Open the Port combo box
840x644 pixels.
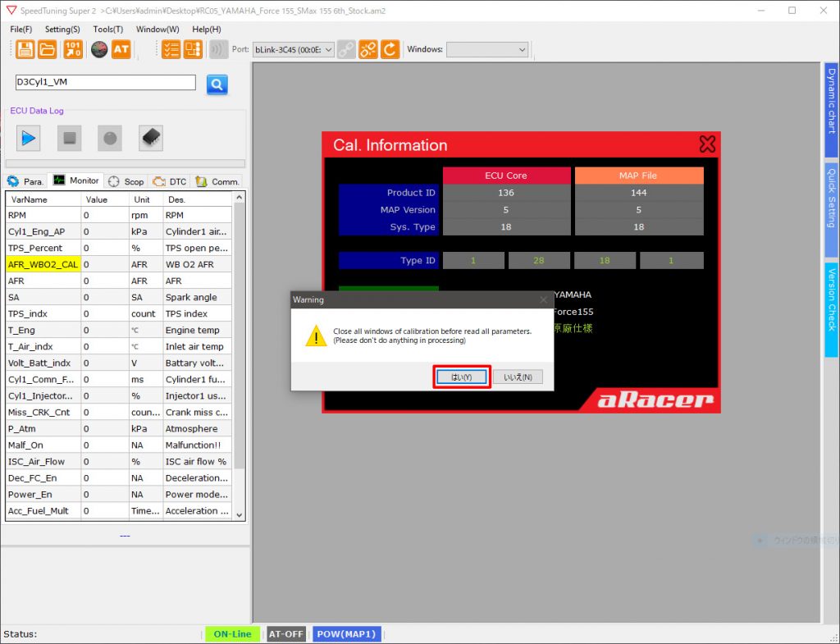point(294,50)
